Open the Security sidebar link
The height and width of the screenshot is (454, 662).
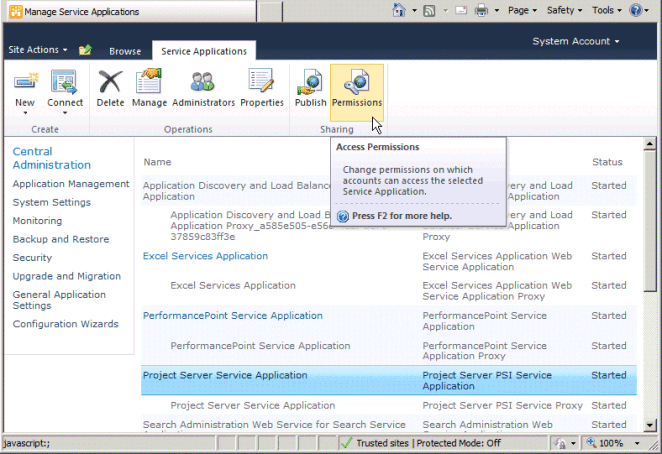click(32, 258)
